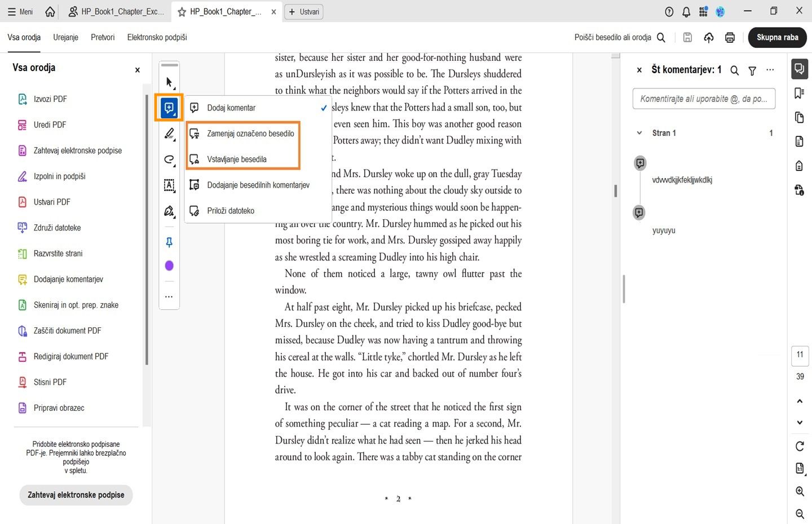Image resolution: width=812 pixels, height=524 pixels.
Task: Open the Meni hamburger menu
Action: [20, 11]
